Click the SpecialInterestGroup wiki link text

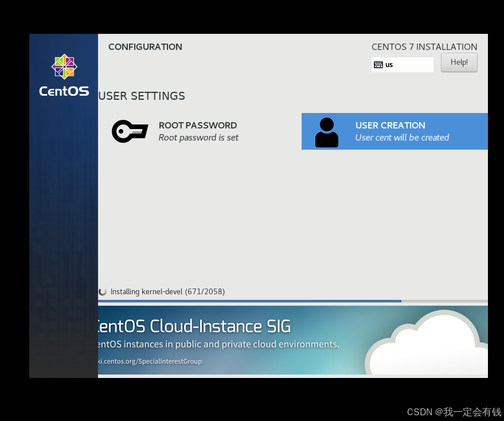coord(150,361)
